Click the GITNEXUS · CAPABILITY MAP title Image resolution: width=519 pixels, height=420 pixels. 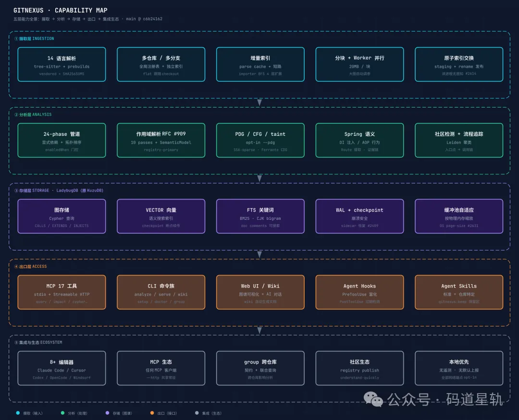pyautogui.click(x=60, y=10)
